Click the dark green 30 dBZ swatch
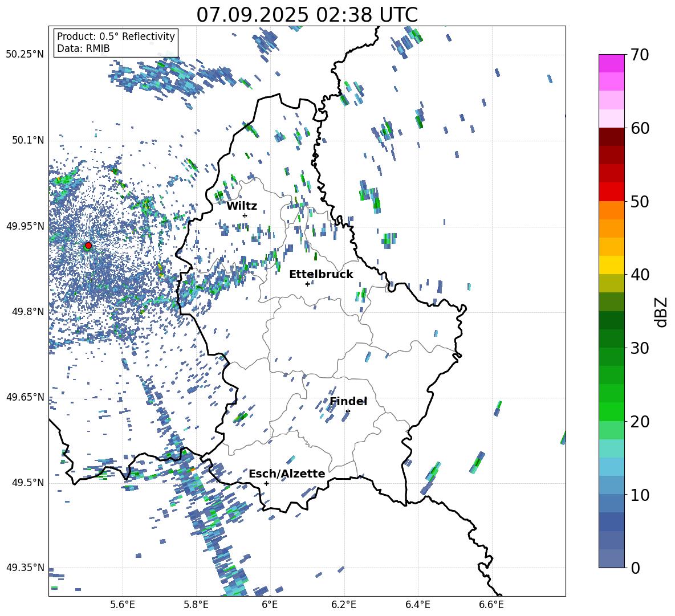This screenshot has width=675, height=616. (x=611, y=338)
